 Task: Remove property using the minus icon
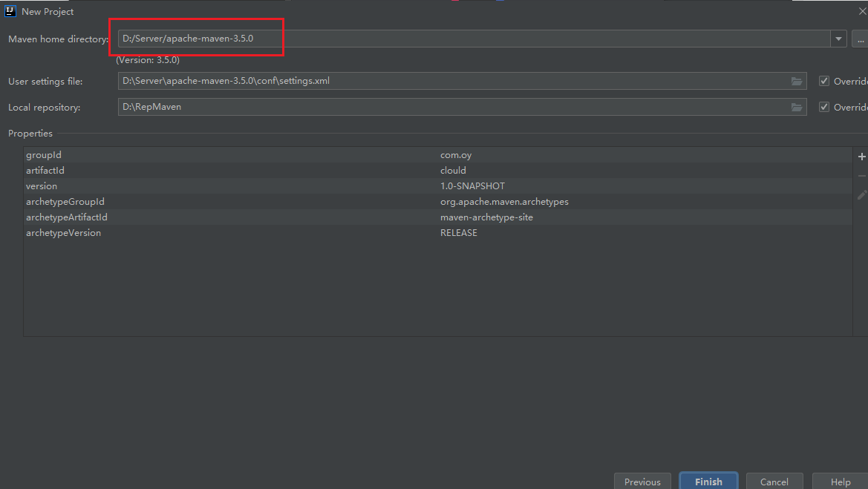click(x=861, y=176)
